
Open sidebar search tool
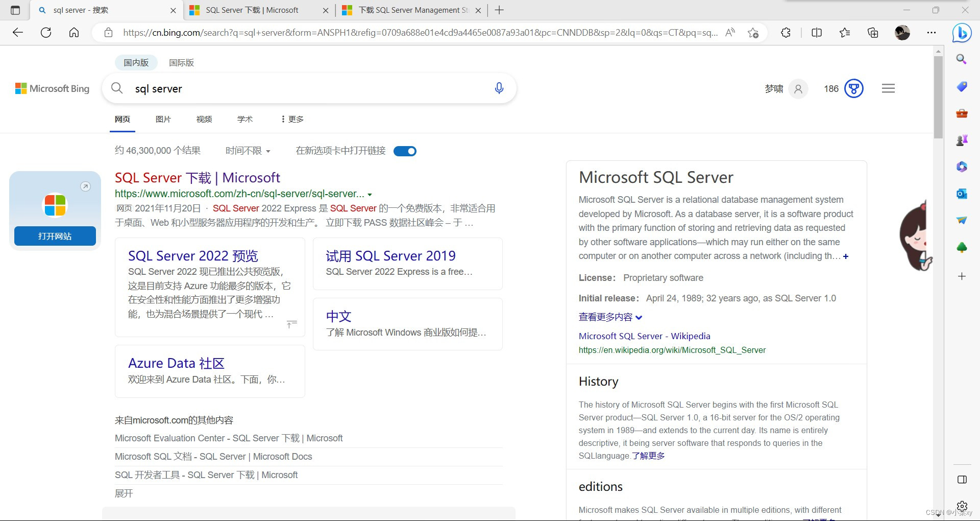pos(962,59)
